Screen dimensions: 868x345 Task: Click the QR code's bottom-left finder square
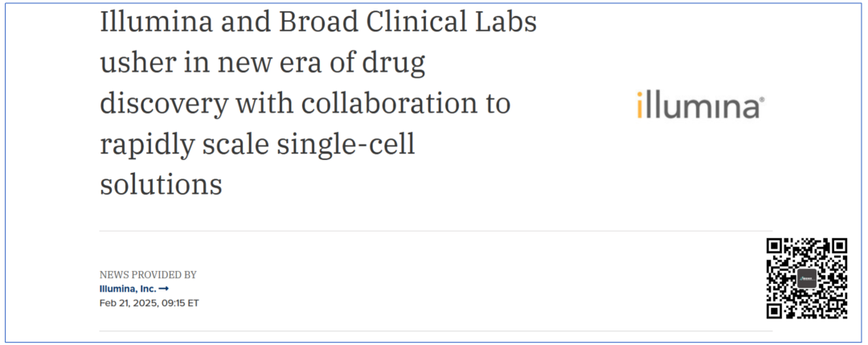776,310
